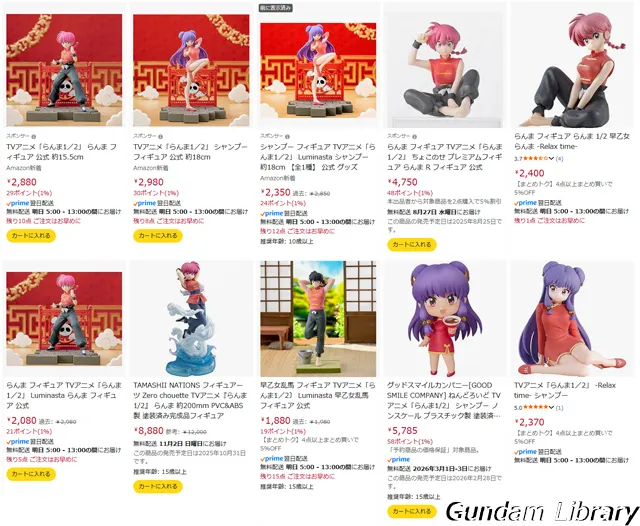Open the Saotome Ranma Luminasta figure thumbnail

[x=318, y=319]
